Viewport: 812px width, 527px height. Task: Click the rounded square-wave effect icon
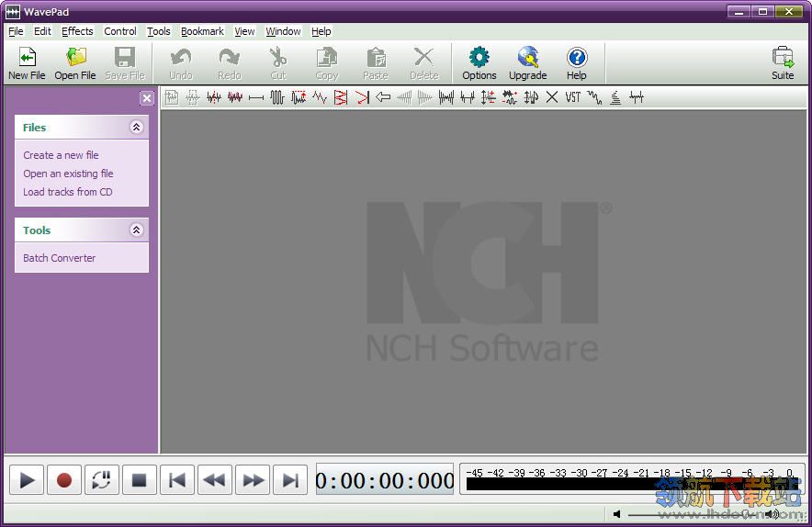277,97
